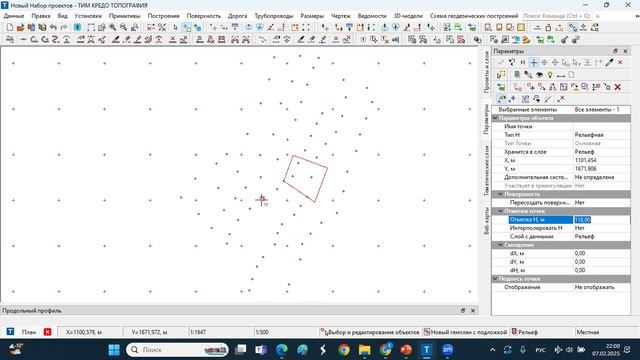The width and height of the screenshot is (640, 360).
Task: Collapse the Подпись точки section
Action: point(496,279)
